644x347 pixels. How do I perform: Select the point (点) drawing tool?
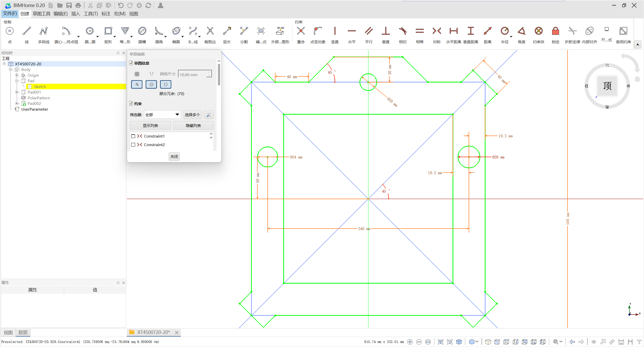click(x=10, y=34)
